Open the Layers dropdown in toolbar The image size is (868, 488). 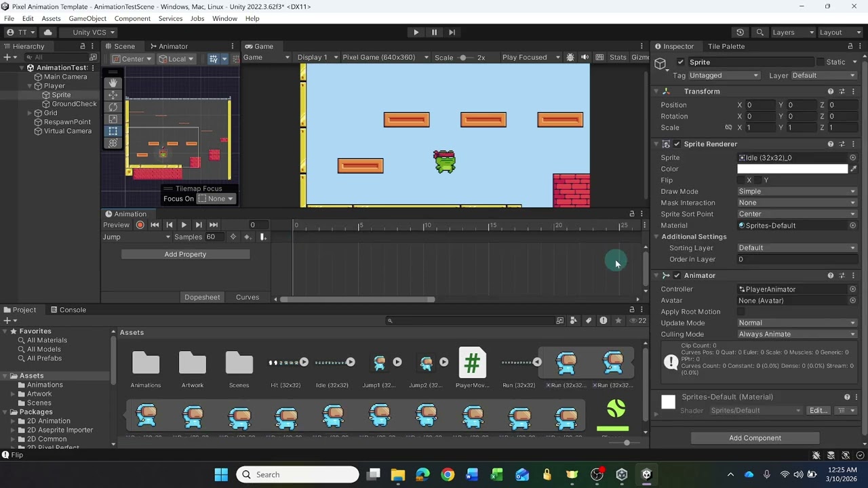(792, 32)
